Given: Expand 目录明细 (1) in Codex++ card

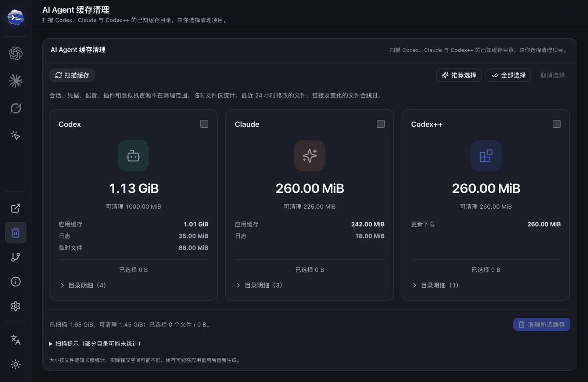Looking at the screenshot, I should 435,285.
